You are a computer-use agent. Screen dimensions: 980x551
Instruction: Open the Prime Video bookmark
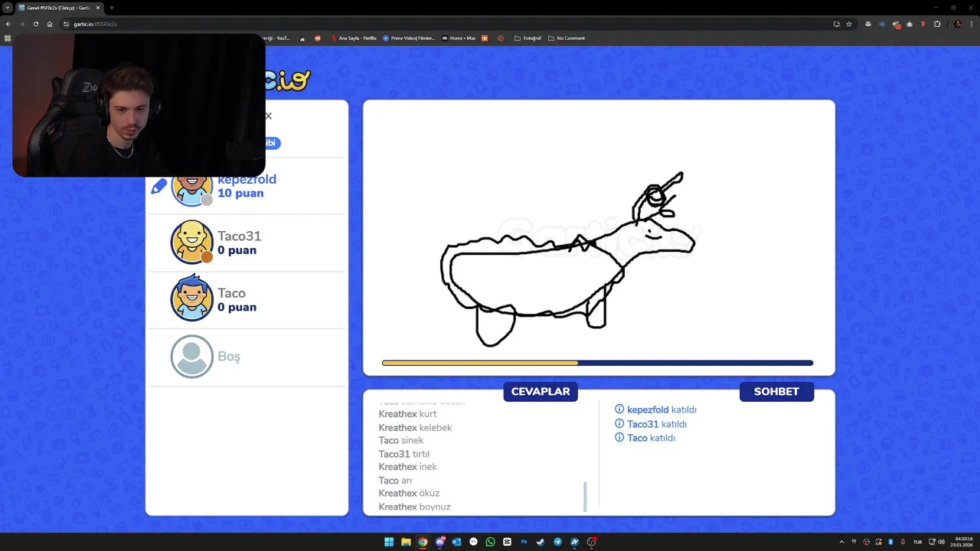409,38
